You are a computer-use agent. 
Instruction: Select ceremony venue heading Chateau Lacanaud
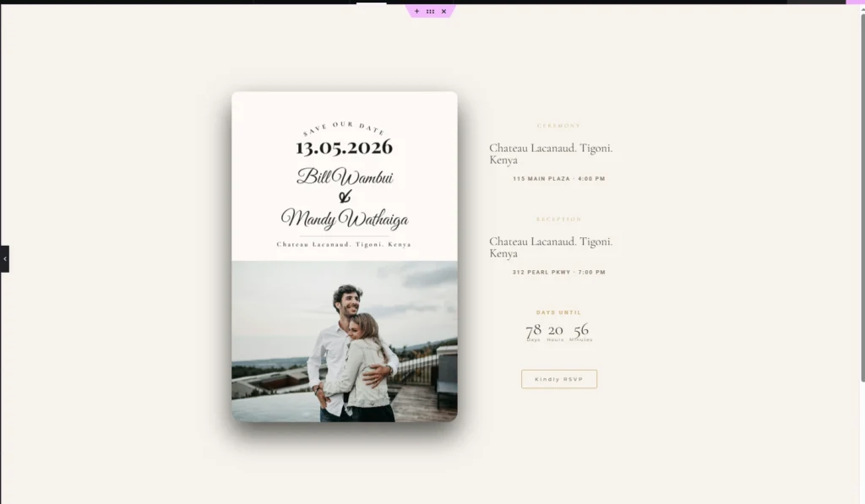click(551, 154)
